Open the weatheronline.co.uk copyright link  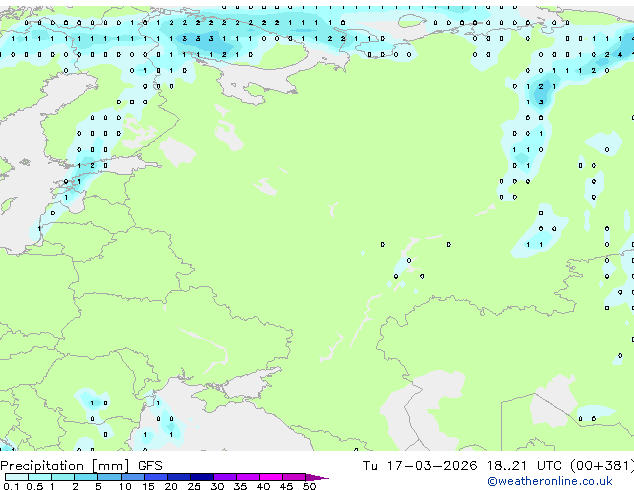550,481
